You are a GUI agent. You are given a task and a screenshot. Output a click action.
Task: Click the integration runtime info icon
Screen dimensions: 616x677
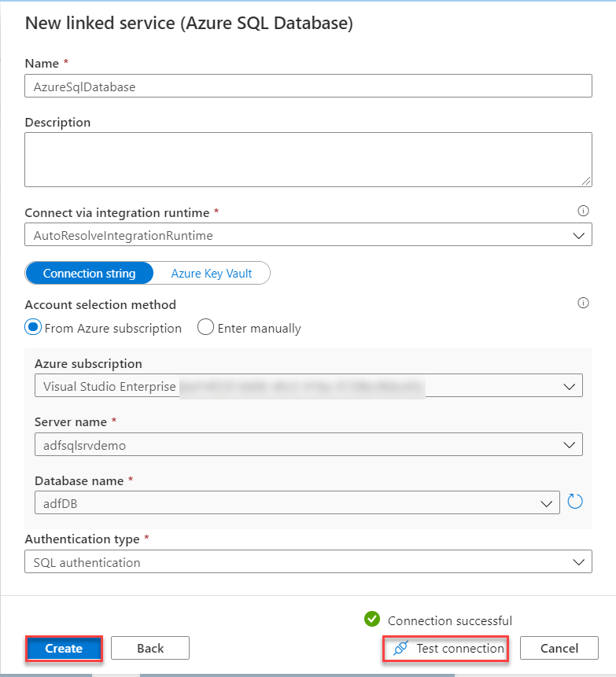coord(583,211)
